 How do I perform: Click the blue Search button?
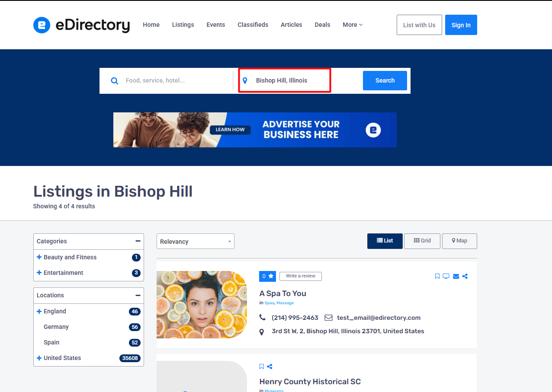click(x=385, y=80)
